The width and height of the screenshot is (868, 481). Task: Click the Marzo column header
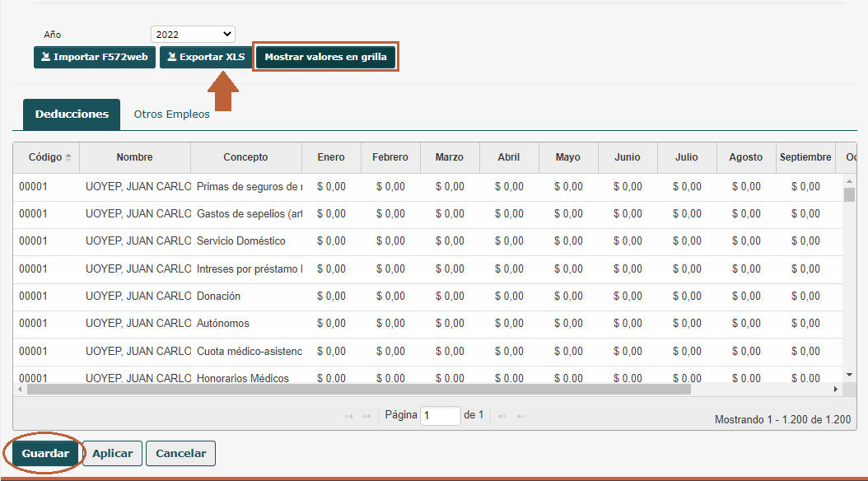coord(450,157)
